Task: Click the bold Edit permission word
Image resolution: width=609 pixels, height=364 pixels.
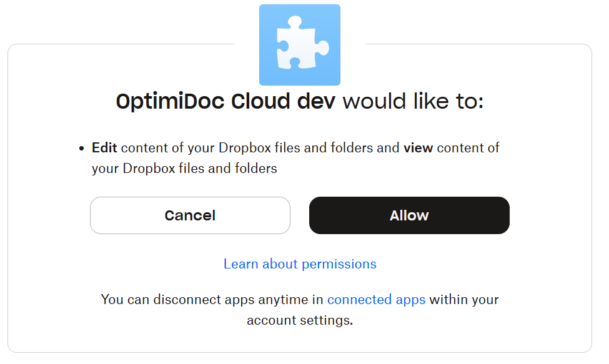Action: click(x=105, y=148)
